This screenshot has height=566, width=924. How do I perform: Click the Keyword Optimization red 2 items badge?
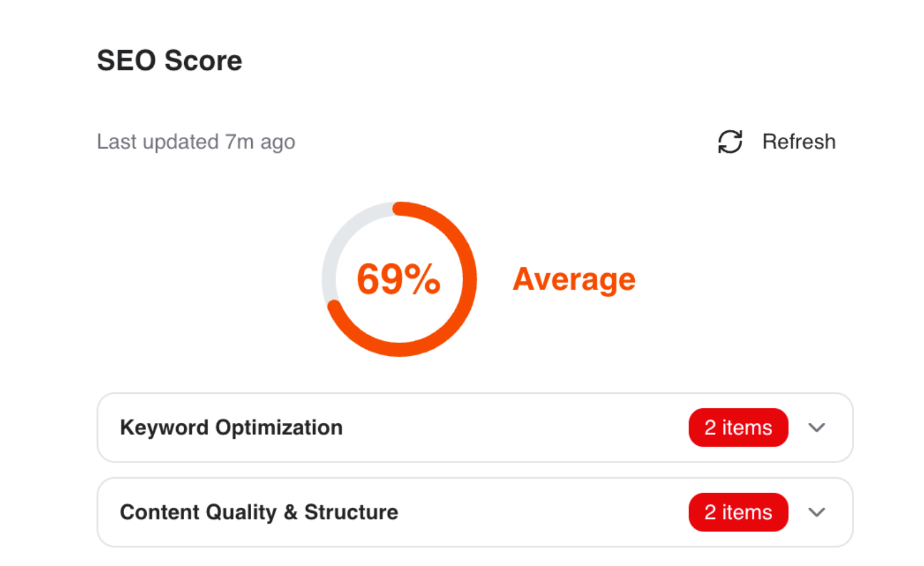738,428
